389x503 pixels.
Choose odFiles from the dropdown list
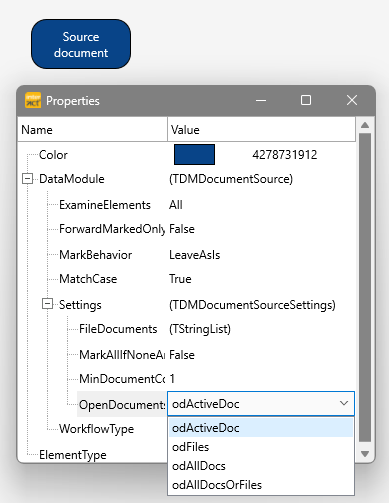(261, 447)
